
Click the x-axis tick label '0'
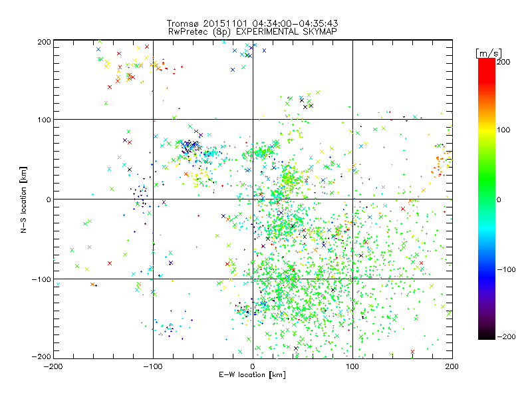[x=253, y=366]
